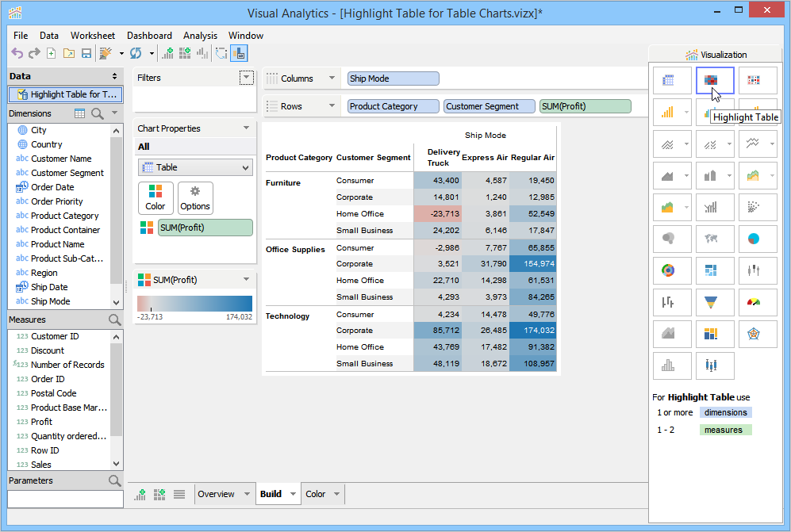Image resolution: width=791 pixels, height=532 pixels.
Task: Click the color squares beside SUM(Profit) pill
Action: tap(147, 228)
